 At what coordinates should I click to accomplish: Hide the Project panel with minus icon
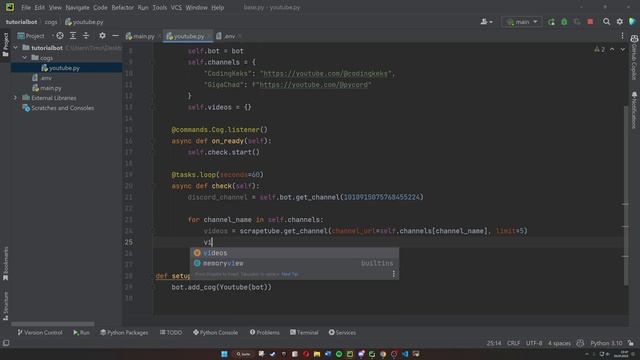[116, 36]
